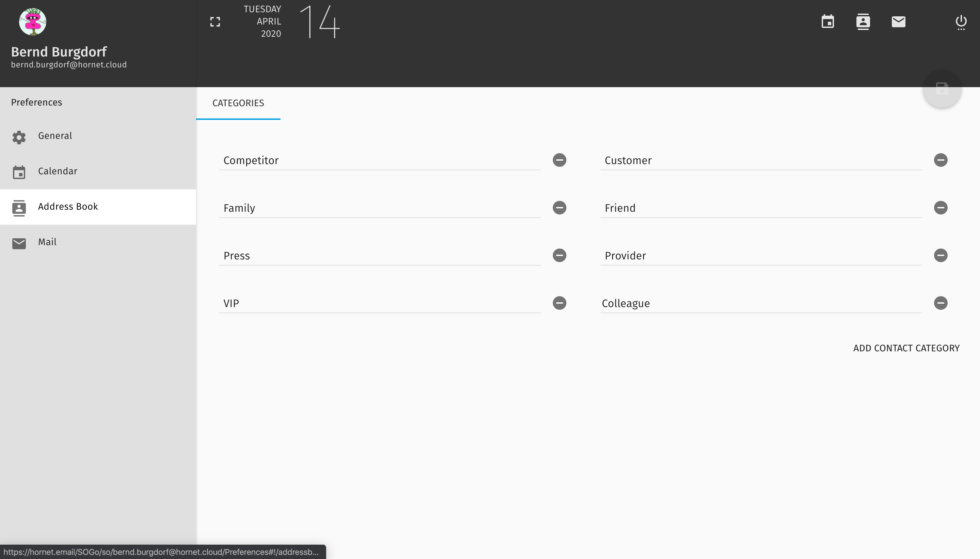Remove the Provider category
The width and height of the screenshot is (980, 559).
click(941, 255)
